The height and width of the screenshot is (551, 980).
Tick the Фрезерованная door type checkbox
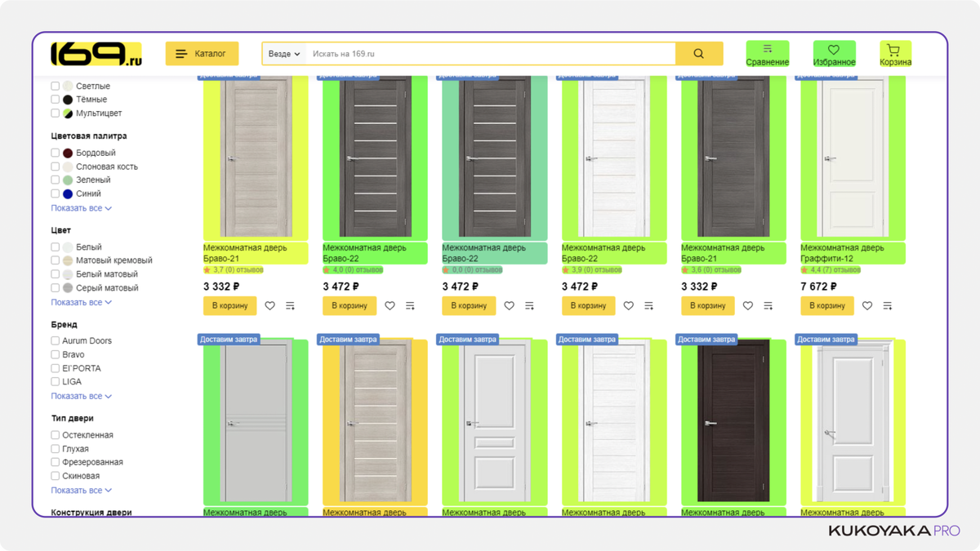click(56, 462)
